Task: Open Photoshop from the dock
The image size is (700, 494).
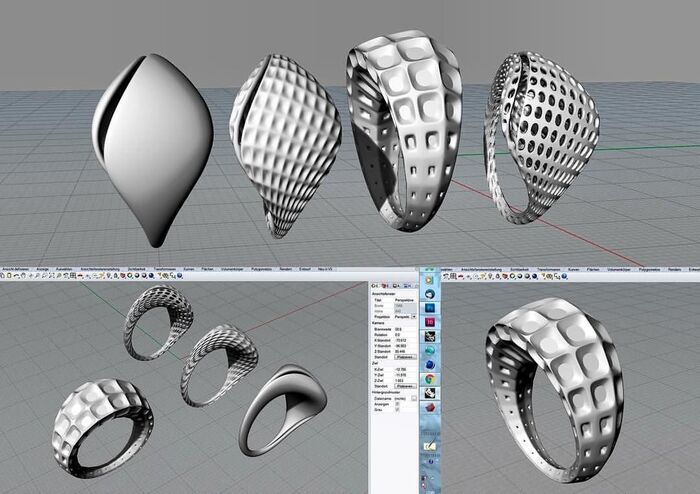Action: 430,308
